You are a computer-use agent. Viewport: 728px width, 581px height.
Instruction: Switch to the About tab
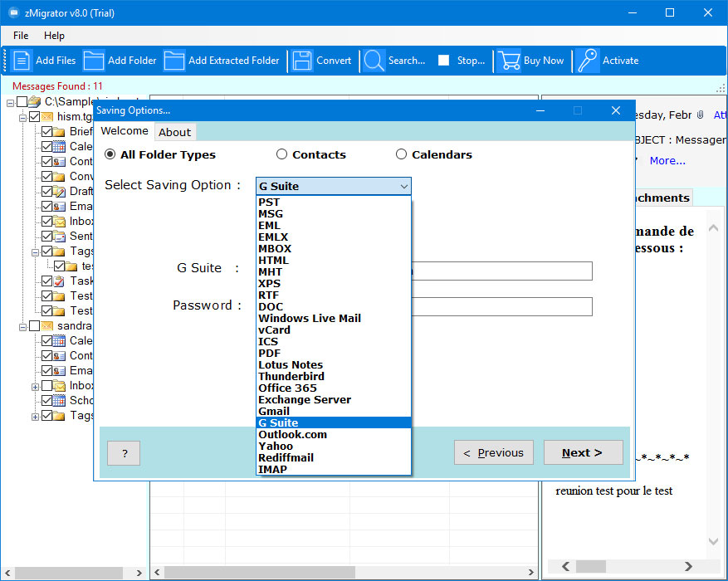(x=174, y=132)
